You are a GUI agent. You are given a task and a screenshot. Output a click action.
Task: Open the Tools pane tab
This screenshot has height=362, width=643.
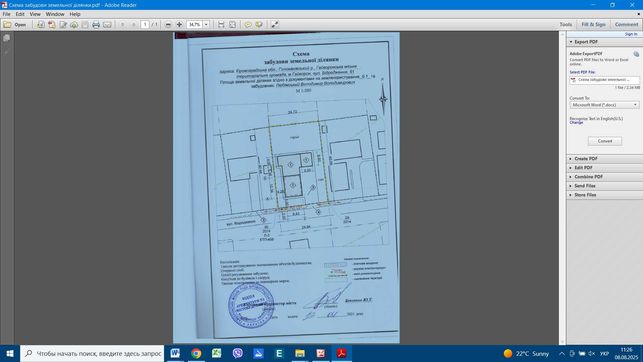tap(565, 25)
